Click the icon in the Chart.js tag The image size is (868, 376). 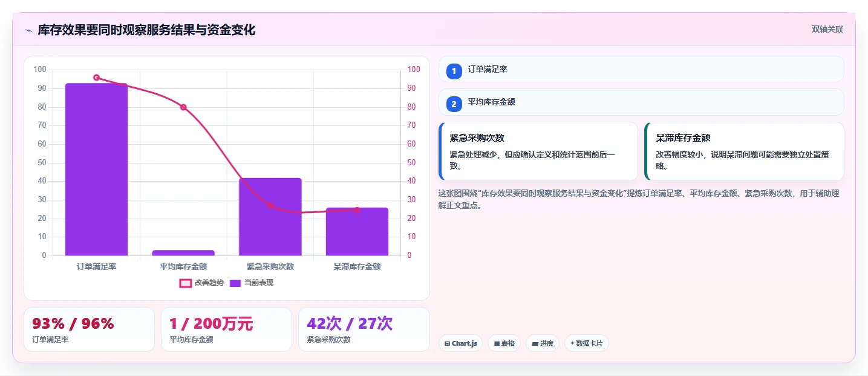pos(447,343)
